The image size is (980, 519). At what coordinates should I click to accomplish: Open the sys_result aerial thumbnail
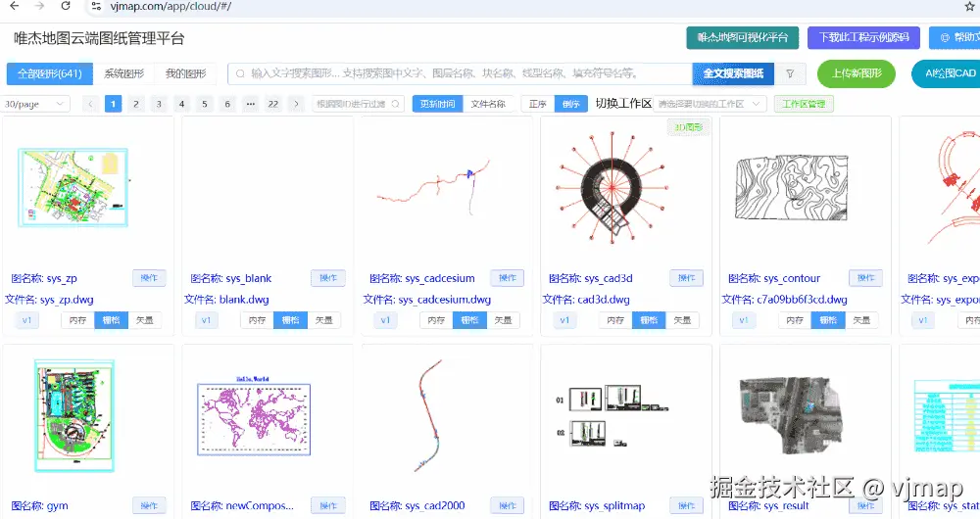click(x=792, y=414)
